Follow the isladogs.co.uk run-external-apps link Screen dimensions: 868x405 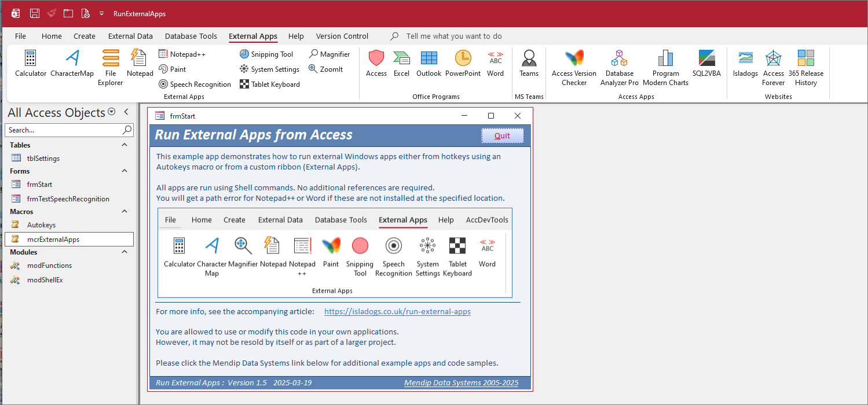click(397, 311)
